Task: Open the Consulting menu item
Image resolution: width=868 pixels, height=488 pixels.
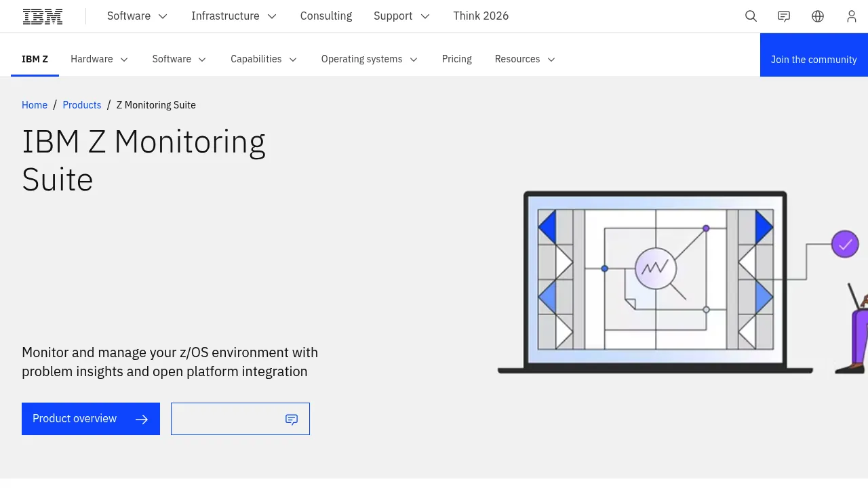Action: (326, 16)
